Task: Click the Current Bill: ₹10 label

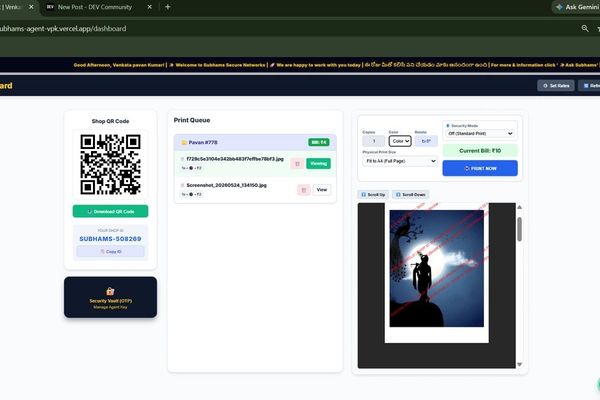Action: (480, 150)
